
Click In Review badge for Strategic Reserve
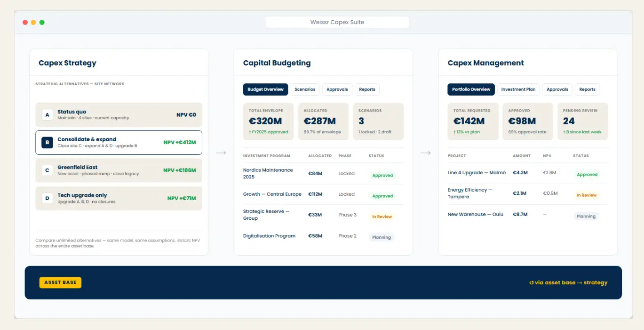382,217
